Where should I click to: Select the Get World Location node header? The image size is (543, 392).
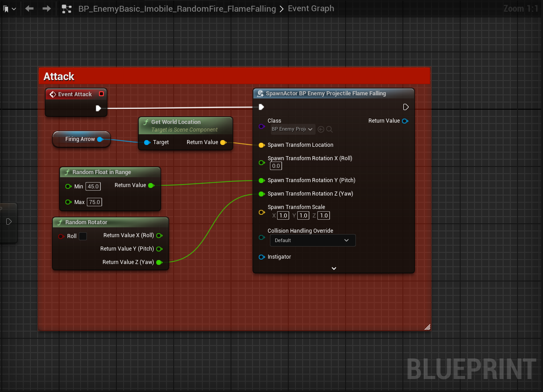(185, 125)
